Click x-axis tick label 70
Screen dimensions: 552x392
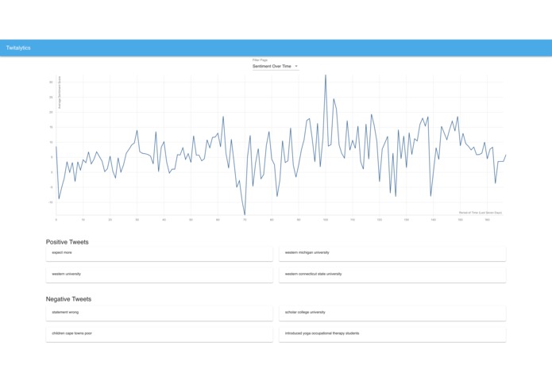click(x=245, y=220)
